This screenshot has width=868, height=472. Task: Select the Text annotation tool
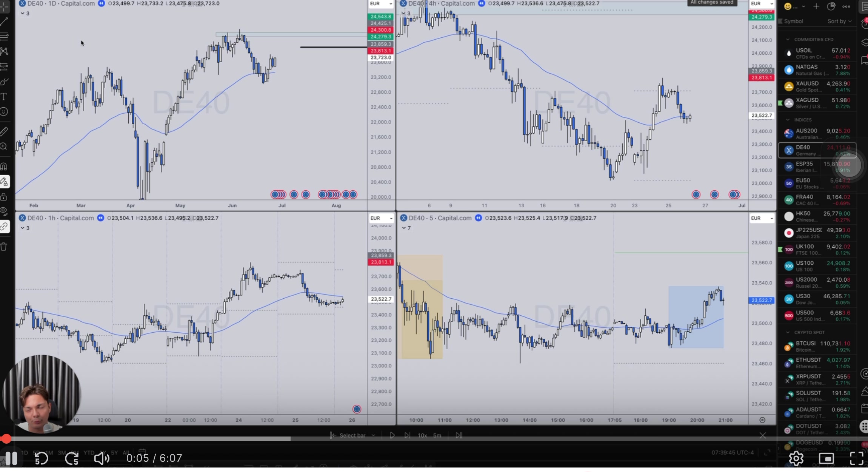click(4, 97)
